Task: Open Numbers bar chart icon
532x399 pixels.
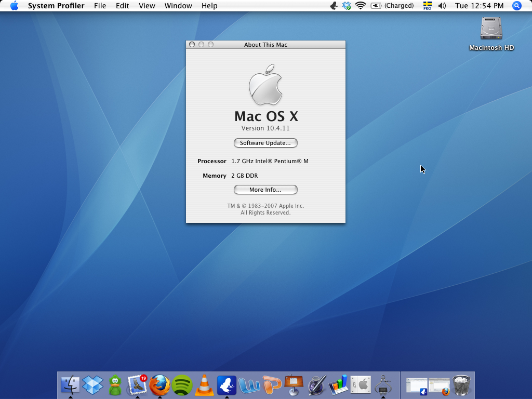Action: pyautogui.click(x=339, y=385)
